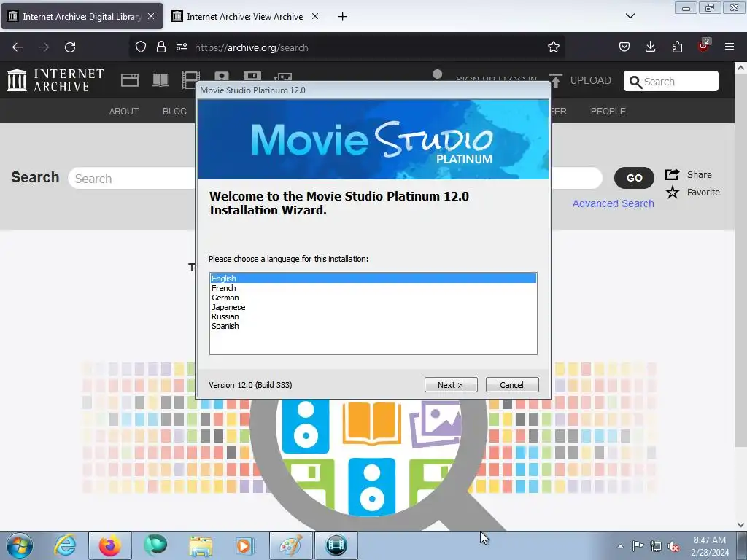The width and height of the screenshot is (747, 560).
Task: Show hidden tray icons arrow
Action: (620, 546)
